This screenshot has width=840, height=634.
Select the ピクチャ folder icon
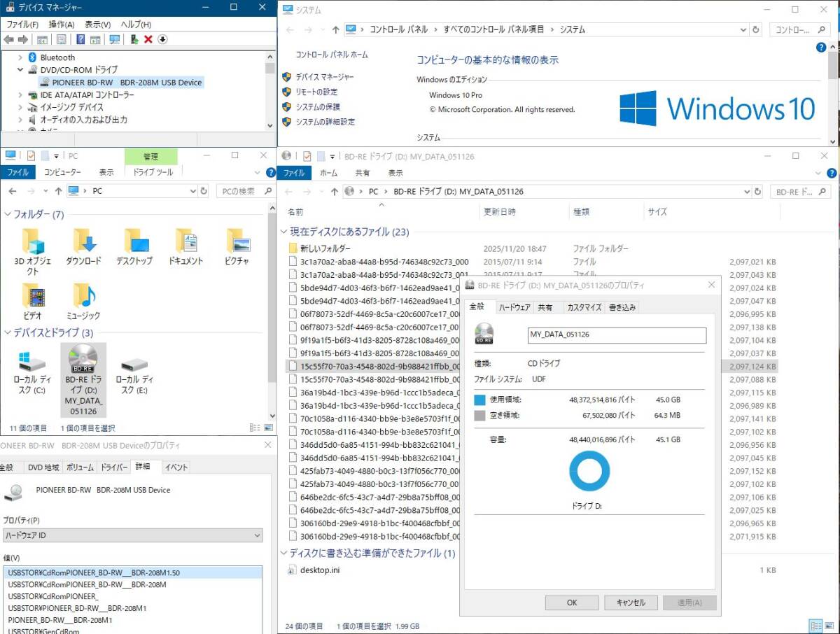[237, 247]
